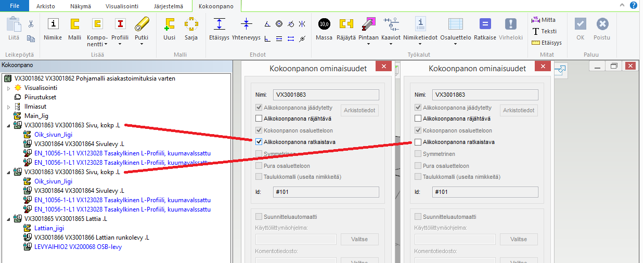Uncheck Alikokoonpanona ratkaistava in left dialog
Screen dimensions: 644x263
259,142
